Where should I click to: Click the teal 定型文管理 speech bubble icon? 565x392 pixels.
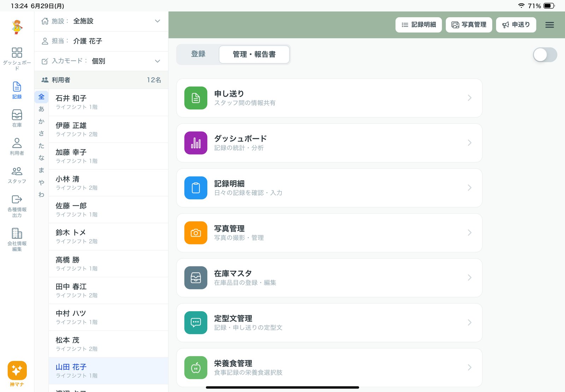pos(196,322)
